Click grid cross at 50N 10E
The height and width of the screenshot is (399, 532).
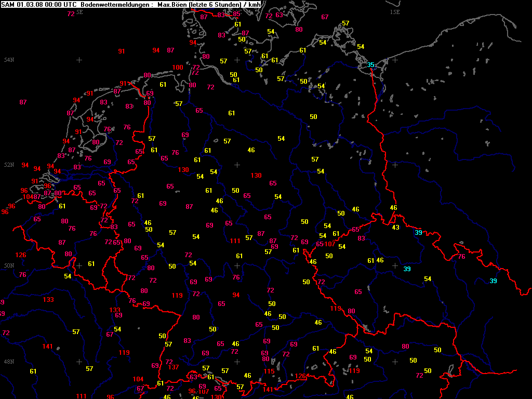pos(237,265)
